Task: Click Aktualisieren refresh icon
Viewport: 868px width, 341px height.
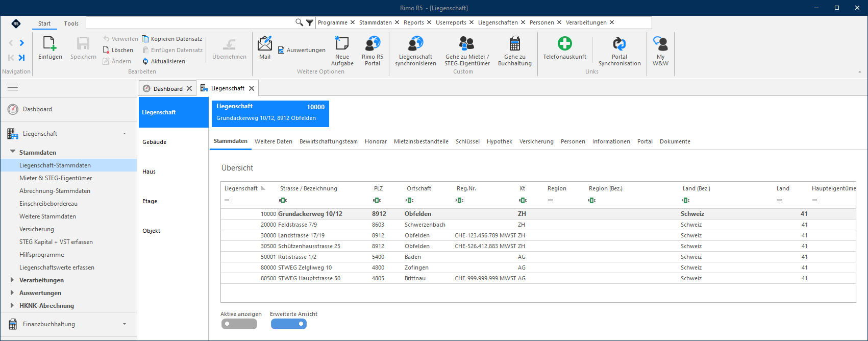Action: [x=145, y=61]
